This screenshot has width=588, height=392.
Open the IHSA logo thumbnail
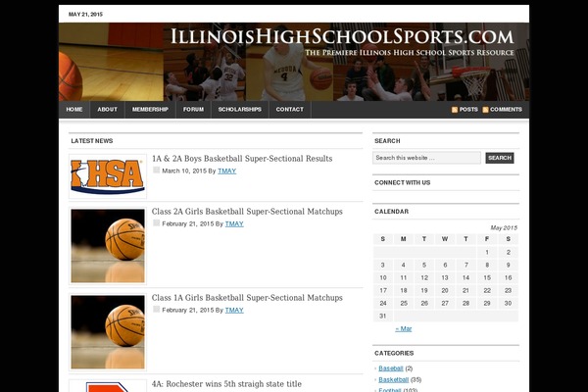[108, 176]
